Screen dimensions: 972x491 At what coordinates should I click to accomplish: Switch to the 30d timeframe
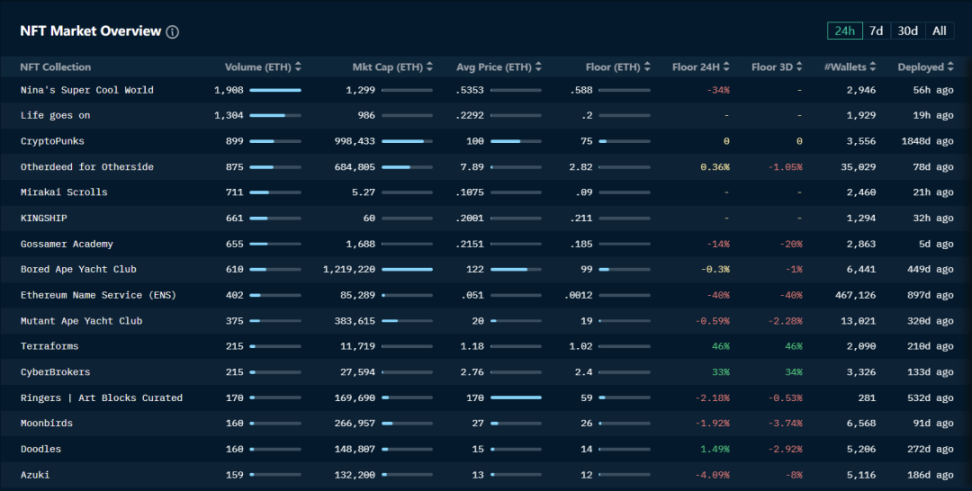[x=908, y=31]
